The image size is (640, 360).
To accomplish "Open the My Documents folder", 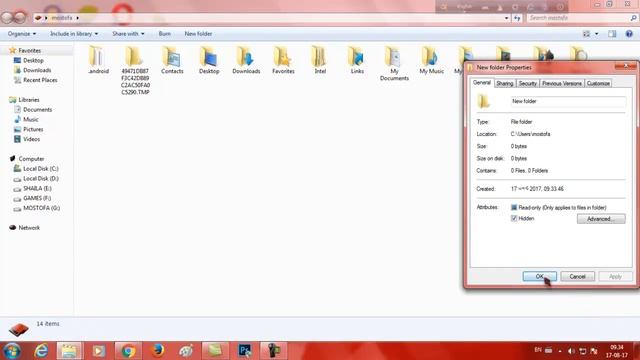I will pyautogui.click(x=394, y=64).
